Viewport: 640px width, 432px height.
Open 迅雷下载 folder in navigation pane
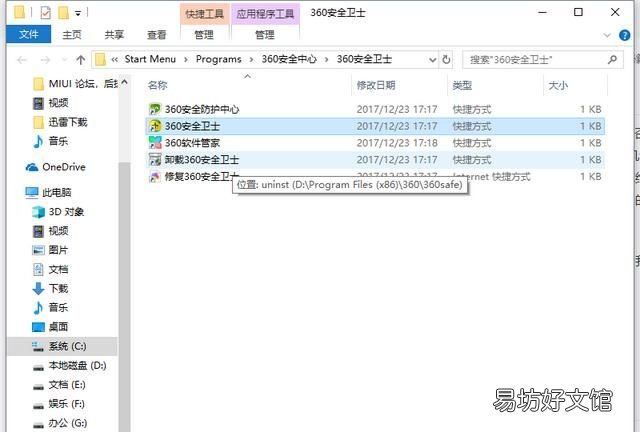[60, 122]
